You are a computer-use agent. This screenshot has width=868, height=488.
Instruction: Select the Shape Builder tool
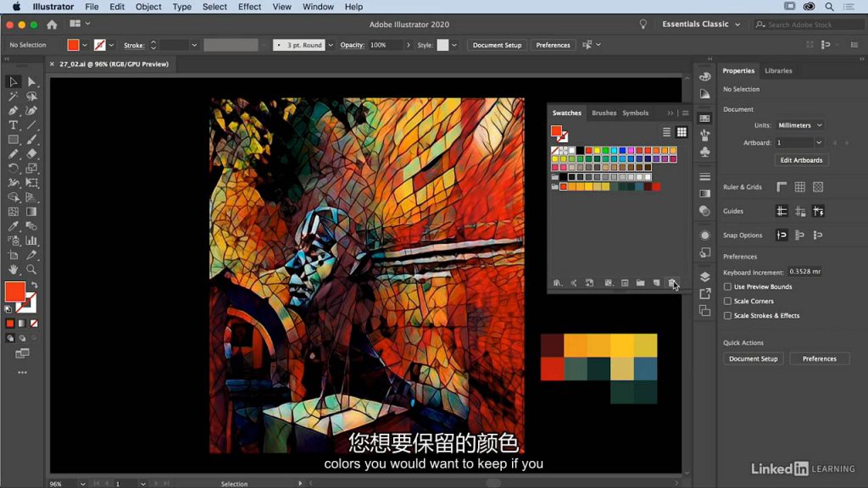14,197
